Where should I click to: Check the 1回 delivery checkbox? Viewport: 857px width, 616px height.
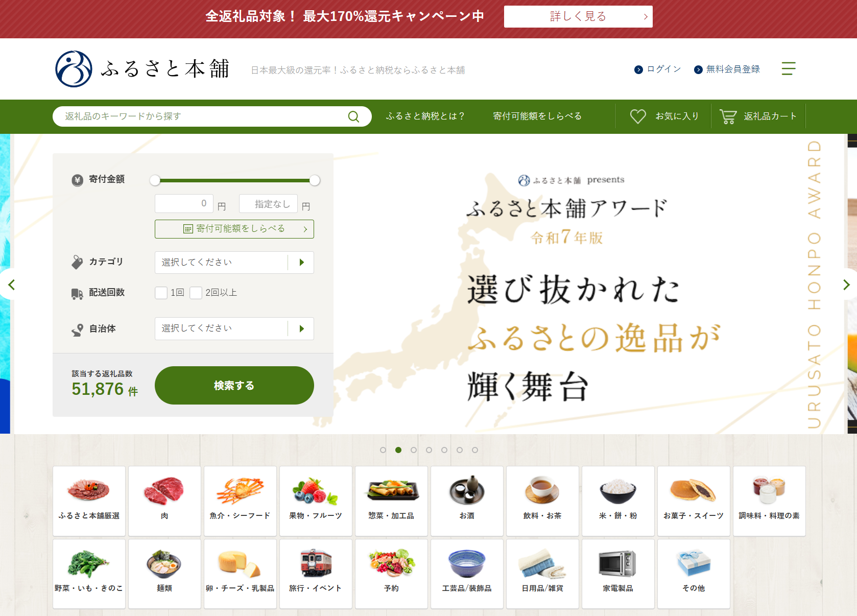tap(161, 293)
